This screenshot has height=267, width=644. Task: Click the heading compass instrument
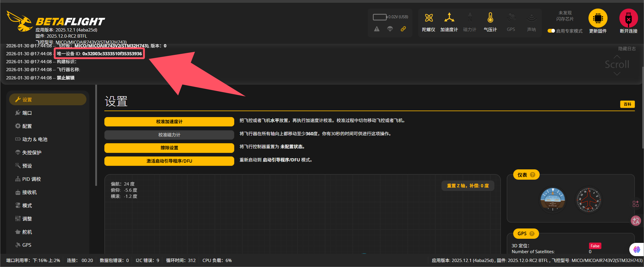pyautogui.click(x=588, y=200)
